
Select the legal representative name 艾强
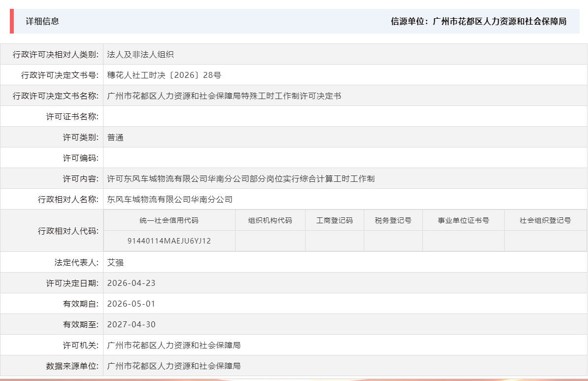(115, 263)
